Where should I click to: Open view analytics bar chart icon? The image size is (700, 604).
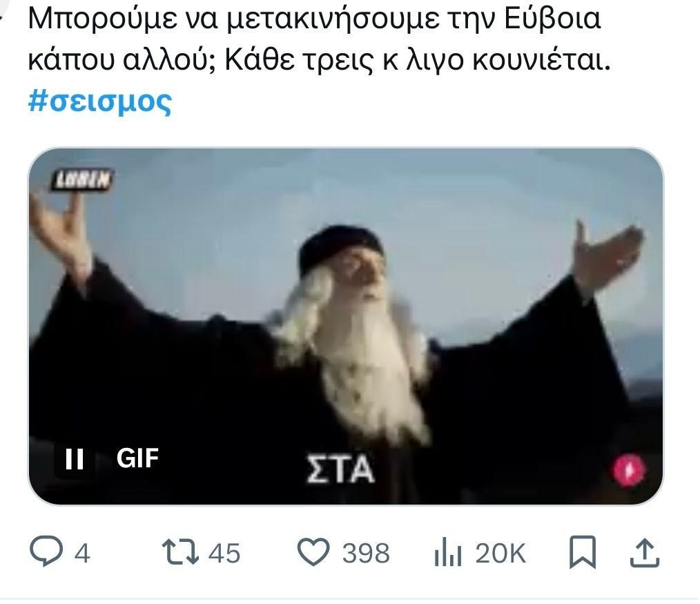pos(448,552)
